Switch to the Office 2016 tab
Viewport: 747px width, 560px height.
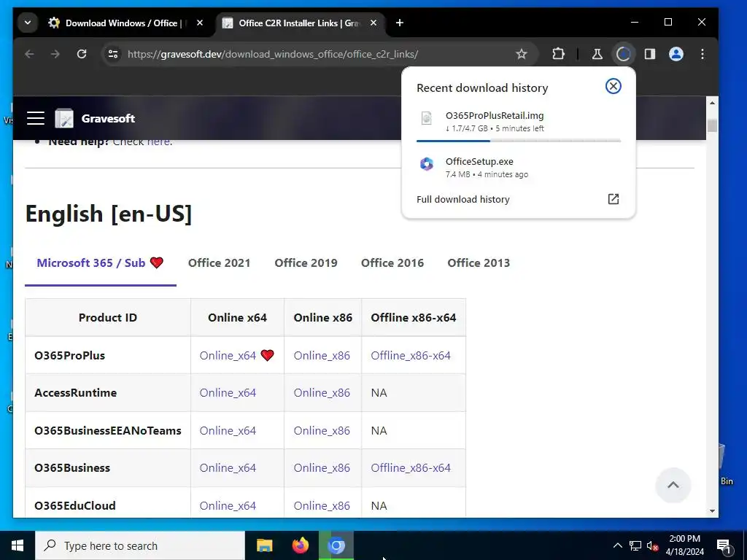(392, 262)
